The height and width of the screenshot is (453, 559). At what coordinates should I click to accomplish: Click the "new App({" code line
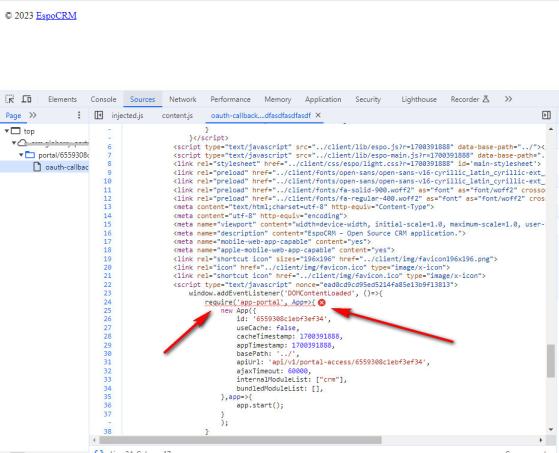[x=238, y=311]
